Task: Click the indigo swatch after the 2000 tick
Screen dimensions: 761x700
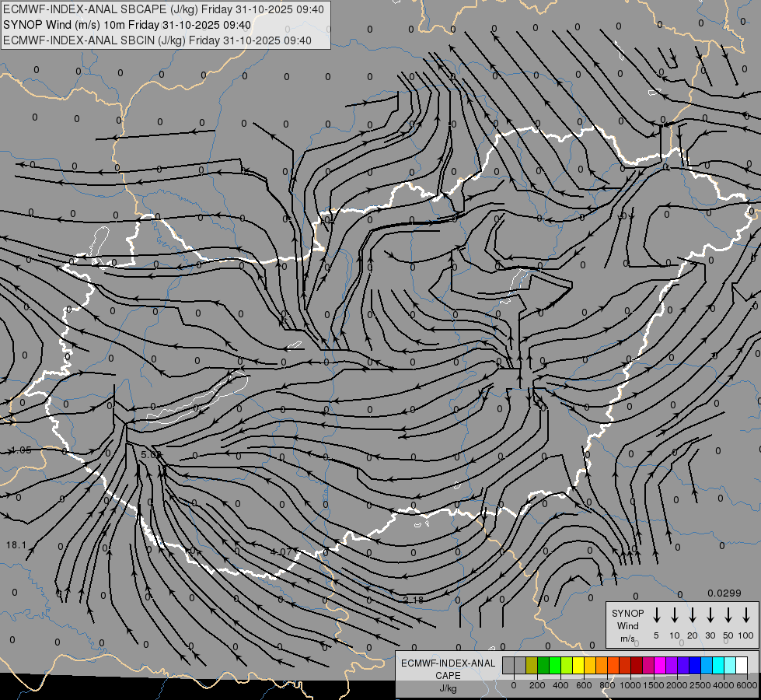Action: 682,665
